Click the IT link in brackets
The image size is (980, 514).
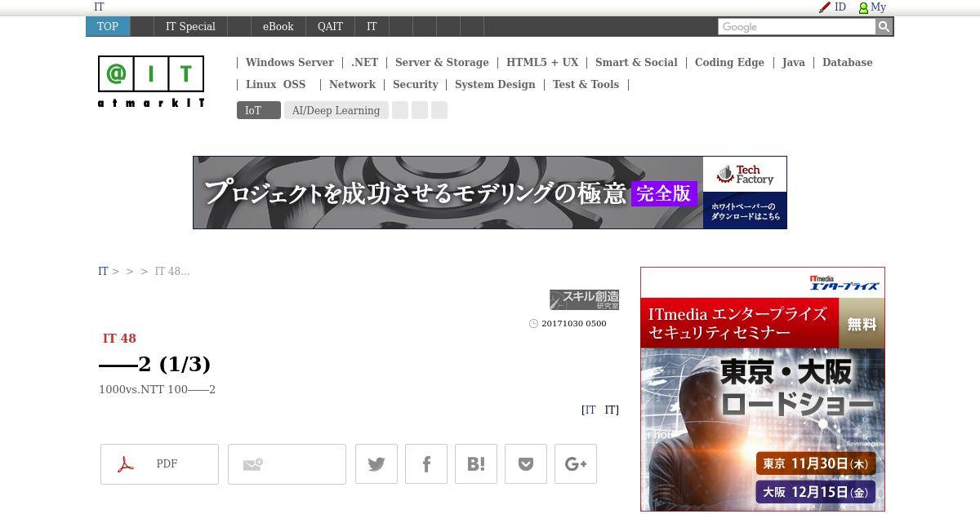coord(590,410)
